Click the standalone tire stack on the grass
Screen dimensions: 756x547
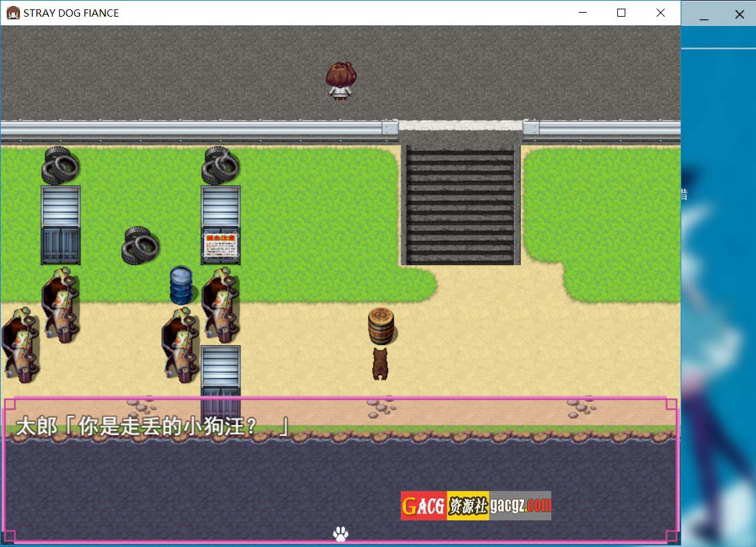click(x=141, y=245)
